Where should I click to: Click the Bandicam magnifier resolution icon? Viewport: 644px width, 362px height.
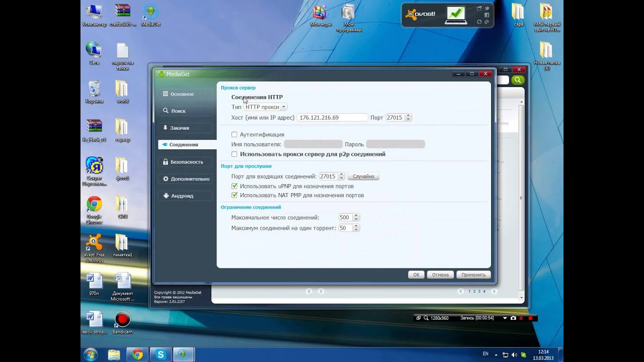(x=426, y=318)
